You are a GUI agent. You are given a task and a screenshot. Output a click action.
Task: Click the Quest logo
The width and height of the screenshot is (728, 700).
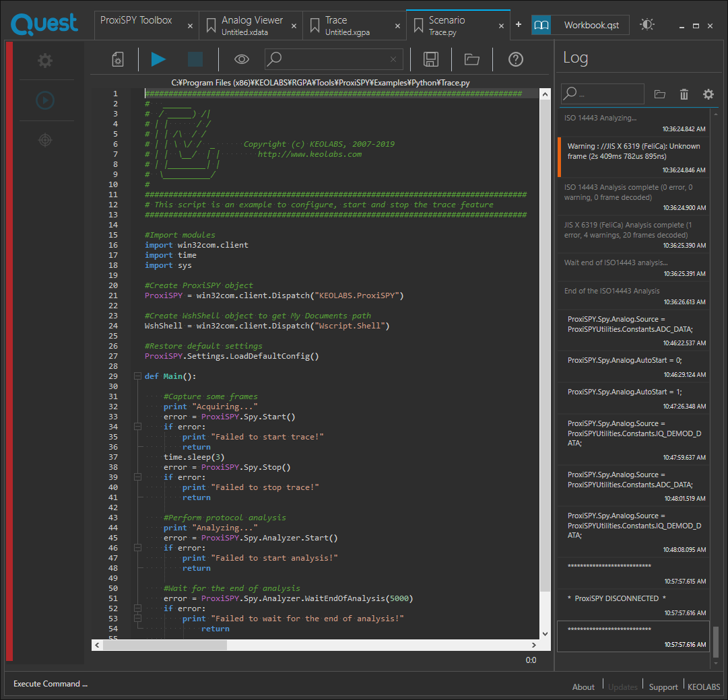point(44,24)
